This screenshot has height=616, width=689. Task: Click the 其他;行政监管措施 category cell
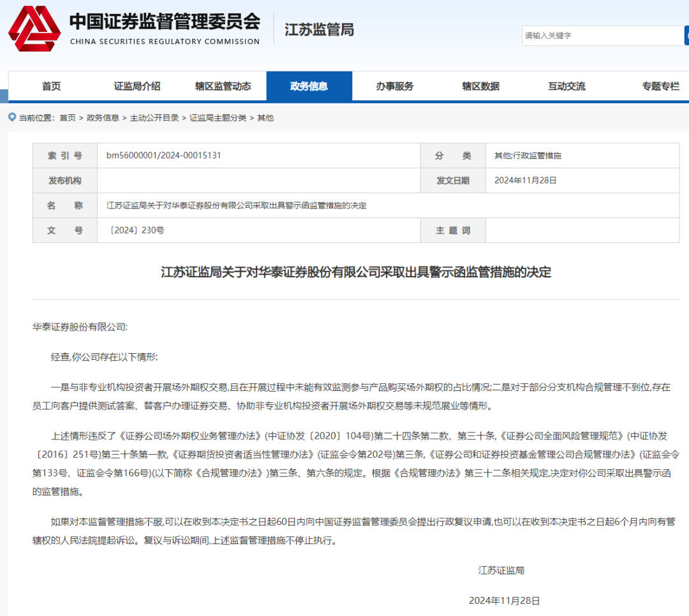coord(582,156)
